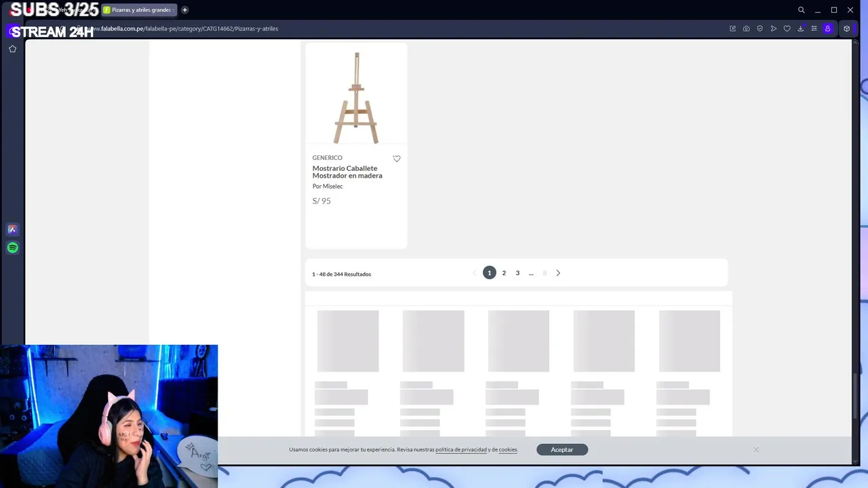This screenshot has height=488, width=868.
Task: Open the shield privacy protection icon
Action: (x=759, y=28)
